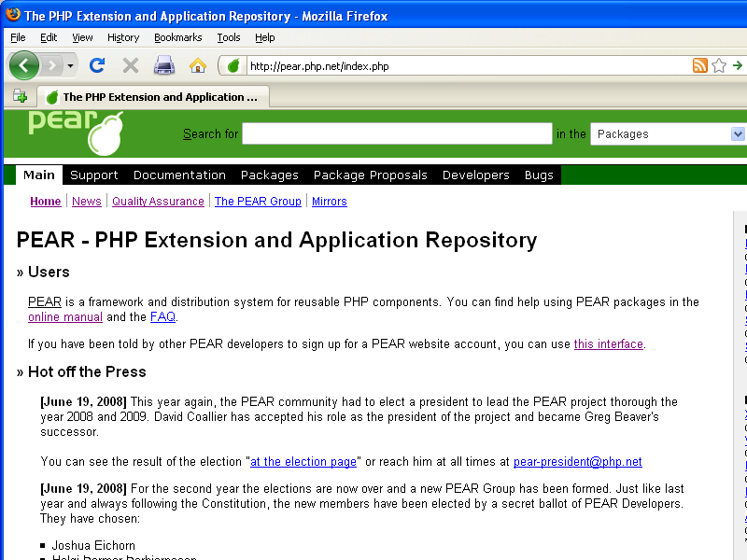This screenshot has width=747, height=560.
Task: Open the FAQ link
Action: pyautogui.click(x=162, y=317)
